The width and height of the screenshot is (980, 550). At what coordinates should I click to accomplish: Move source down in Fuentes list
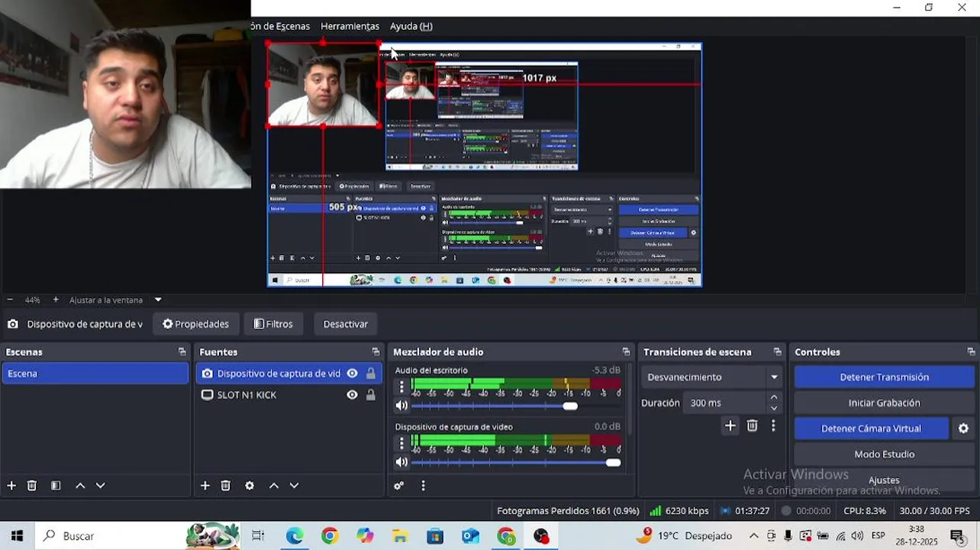point(294,486)
